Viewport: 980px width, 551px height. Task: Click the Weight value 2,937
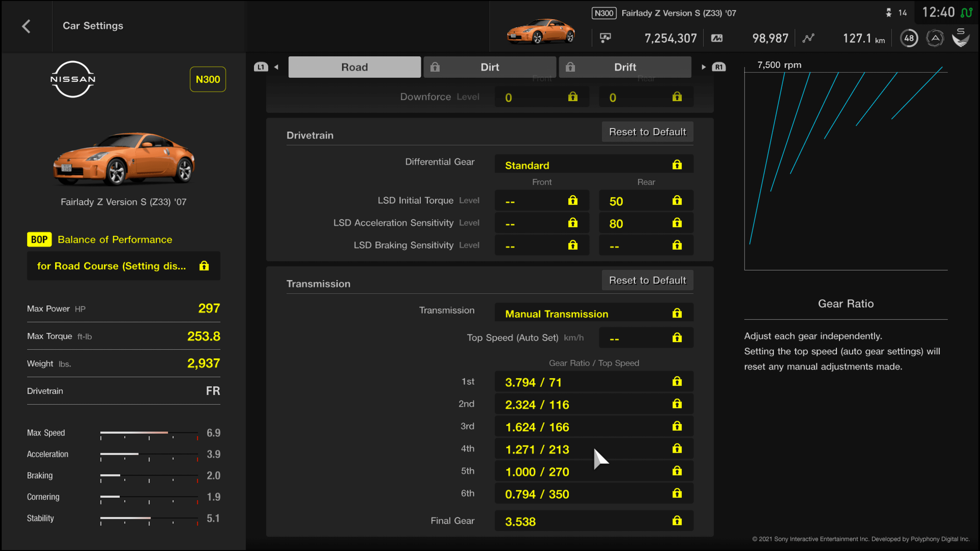pos(204,363)
